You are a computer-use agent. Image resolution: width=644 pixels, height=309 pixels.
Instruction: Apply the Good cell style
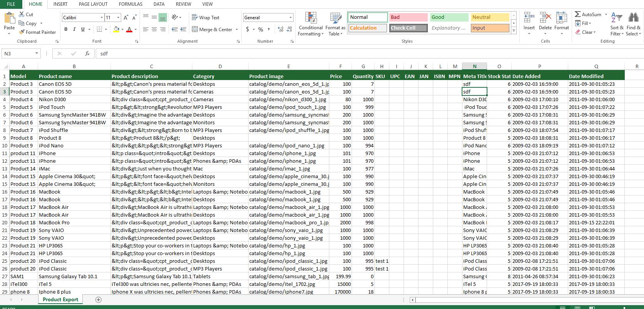pos(449,17)
